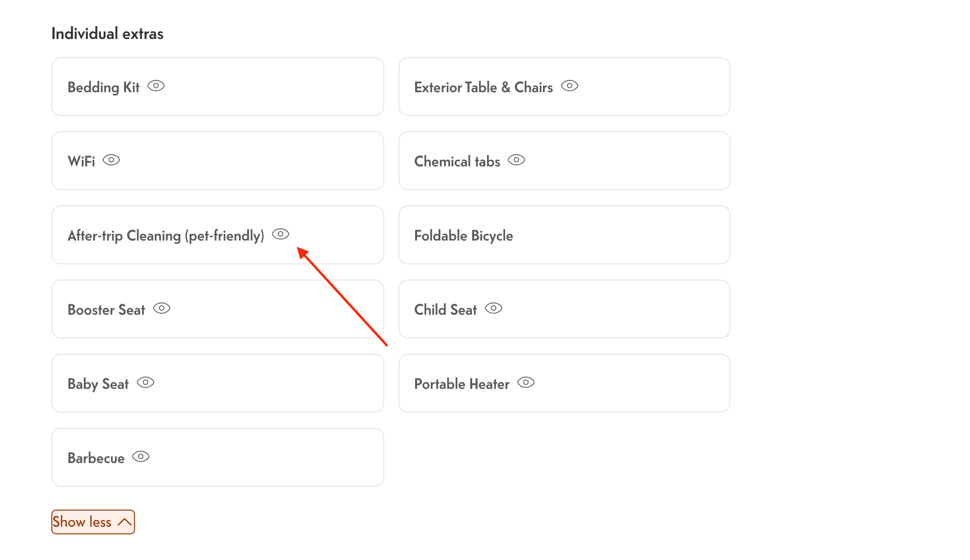The height and width of the screenshot is (560, 970).
Task: Click the Portable Heater eye icon
Action: tap(526, 383)
